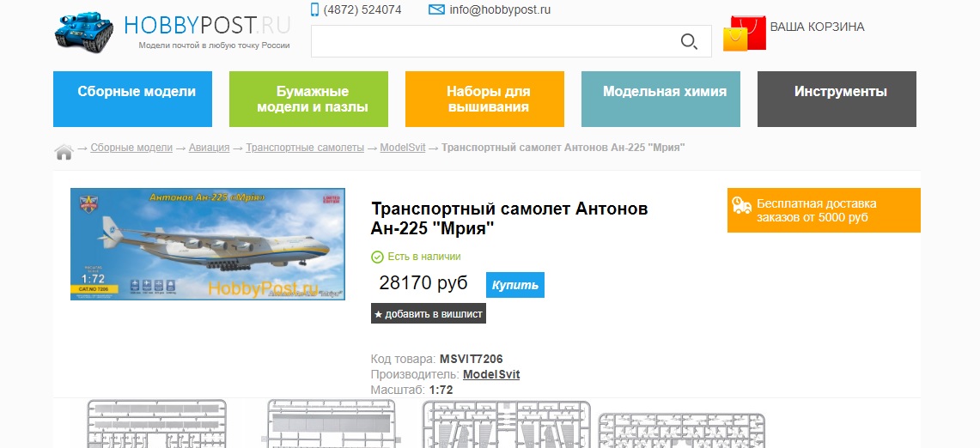The width and height of the screenshot is (980, 448).
Task: Open the red shopping bag cart icon
Action: (x=744, y=33)
